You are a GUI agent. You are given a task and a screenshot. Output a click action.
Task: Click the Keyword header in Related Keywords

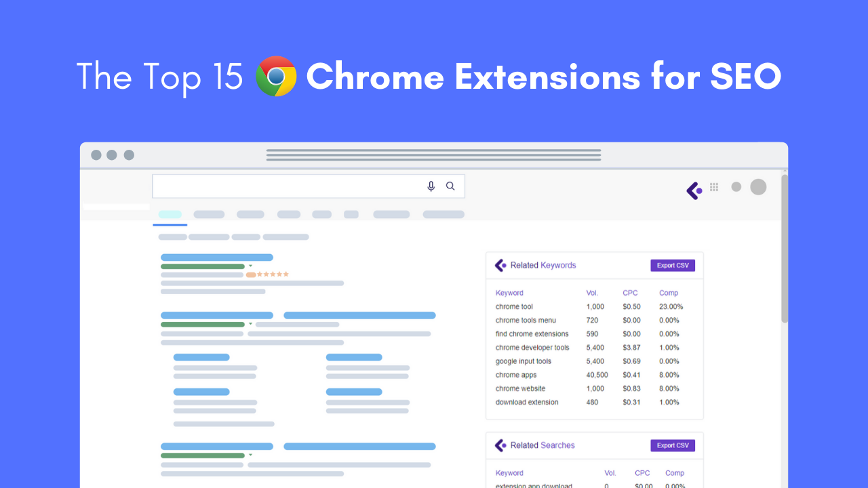(509, 293)
